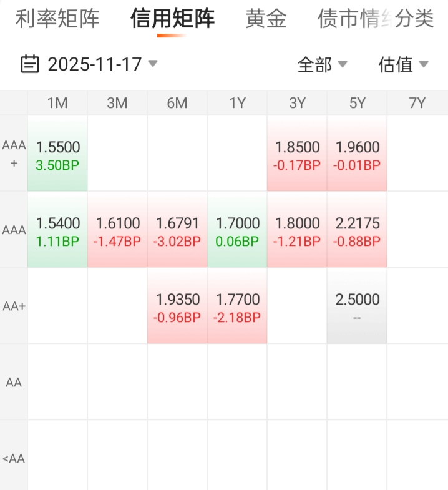
Task: Switch to the 利率矩阵 tab
Action: coord(57,19)
